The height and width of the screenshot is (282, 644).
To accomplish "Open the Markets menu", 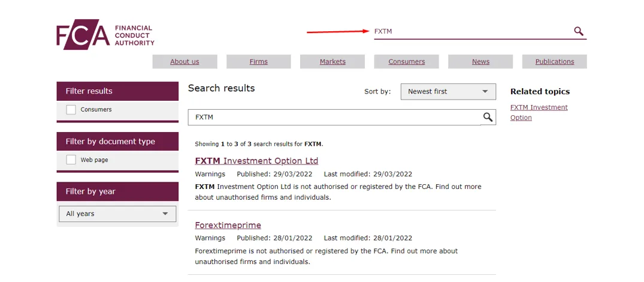I will point(332,62).
